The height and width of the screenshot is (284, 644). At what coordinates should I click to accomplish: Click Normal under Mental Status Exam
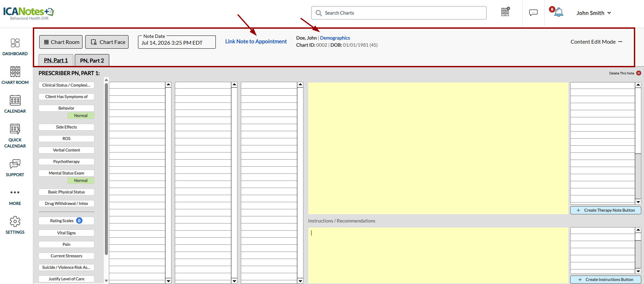click(x=81, y=181)
